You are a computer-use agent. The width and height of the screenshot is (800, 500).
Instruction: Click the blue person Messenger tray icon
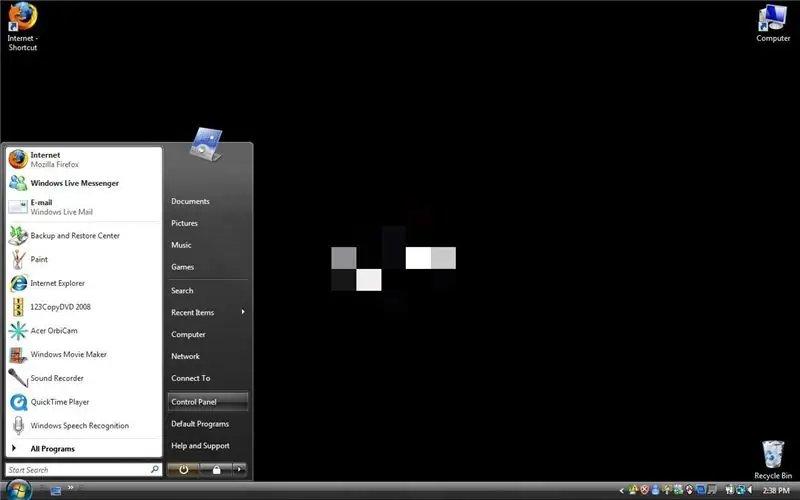(x=656, y=490)
